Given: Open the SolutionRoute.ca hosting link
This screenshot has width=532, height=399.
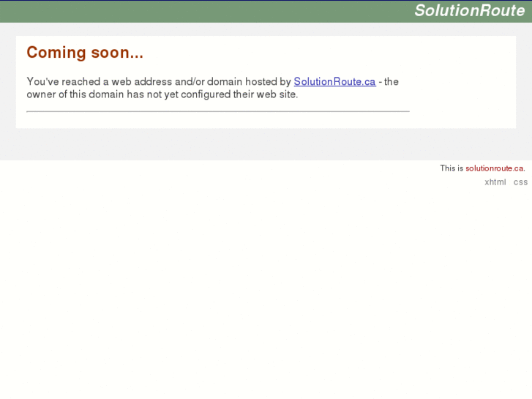Looking at the screenshot, I should click(x=334, y=81).
